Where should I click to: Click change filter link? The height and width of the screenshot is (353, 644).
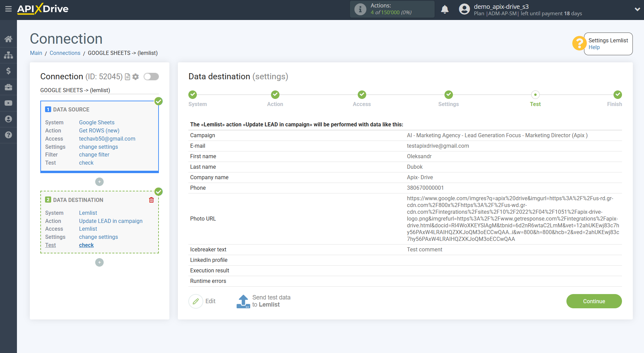click(x=94, y=154)
